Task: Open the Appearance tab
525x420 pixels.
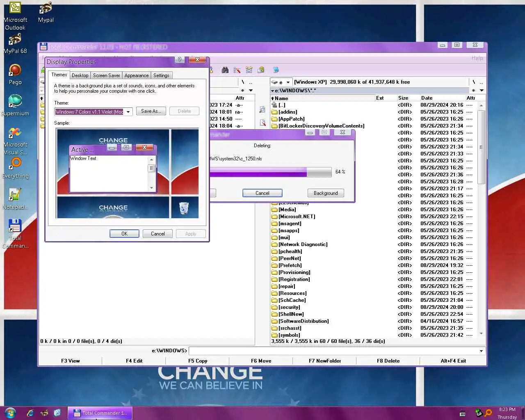Action: 137,75
